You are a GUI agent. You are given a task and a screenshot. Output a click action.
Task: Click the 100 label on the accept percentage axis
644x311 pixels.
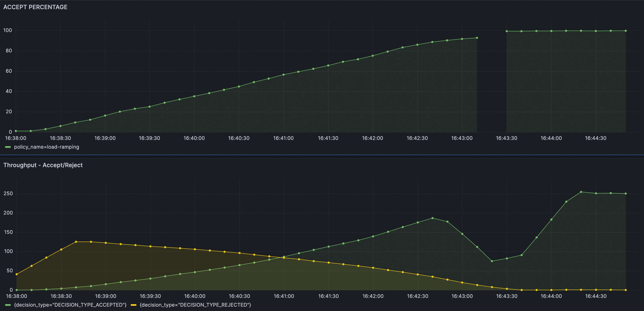click(x=7, y=30)
